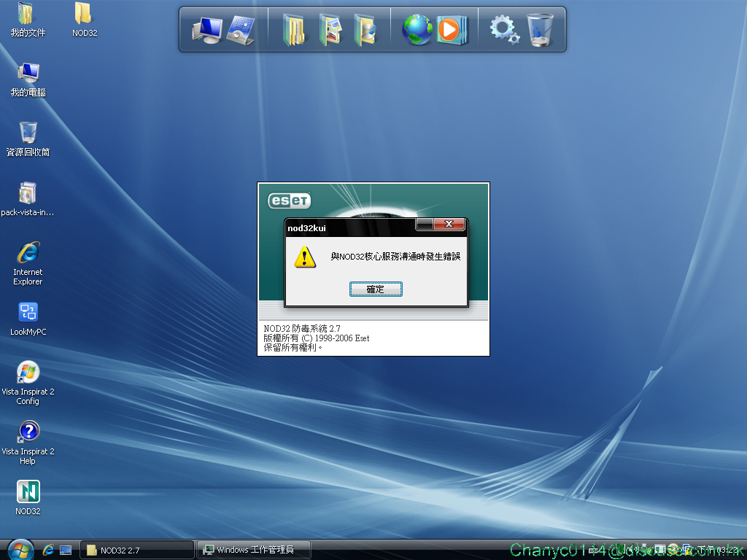Open the Control Panel icon in the dock
Image resolution: width=747 pixels, height=560 pixels.
tap(241, 30)
